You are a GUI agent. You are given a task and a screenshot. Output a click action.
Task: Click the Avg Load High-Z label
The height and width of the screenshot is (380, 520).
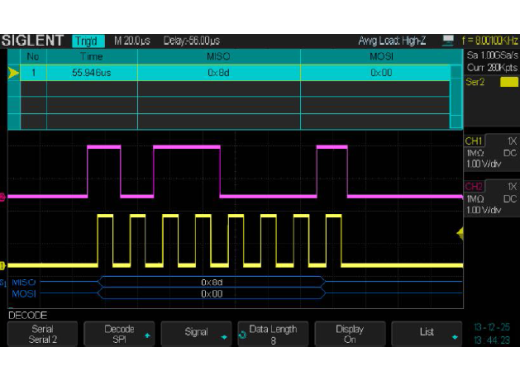(x=392, y=41)
